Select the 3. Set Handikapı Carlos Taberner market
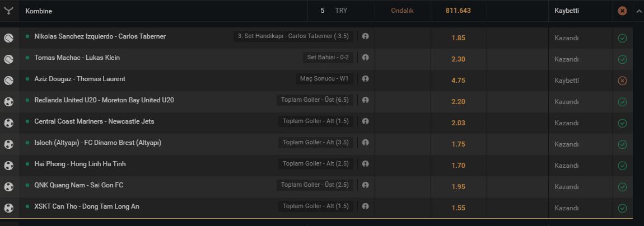 click(x=293, y=36)
